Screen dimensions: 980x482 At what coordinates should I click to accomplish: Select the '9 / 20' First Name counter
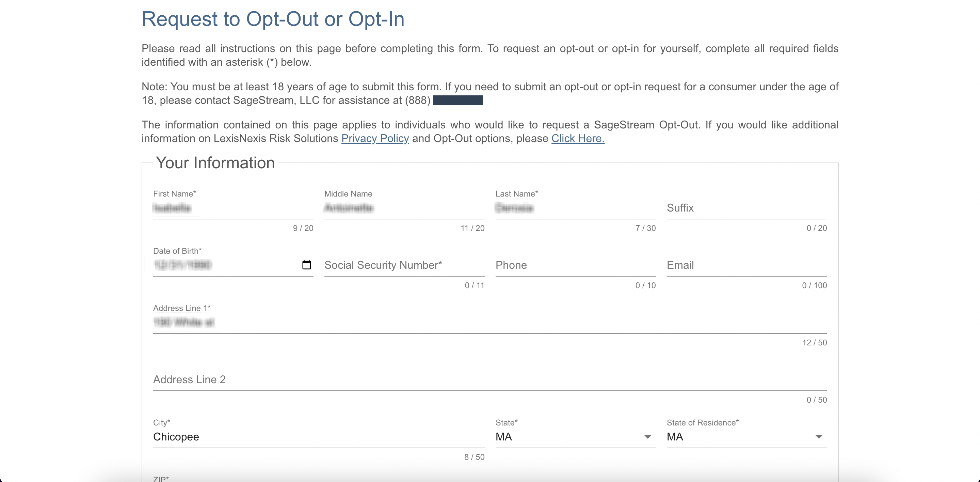click(303, 228)
